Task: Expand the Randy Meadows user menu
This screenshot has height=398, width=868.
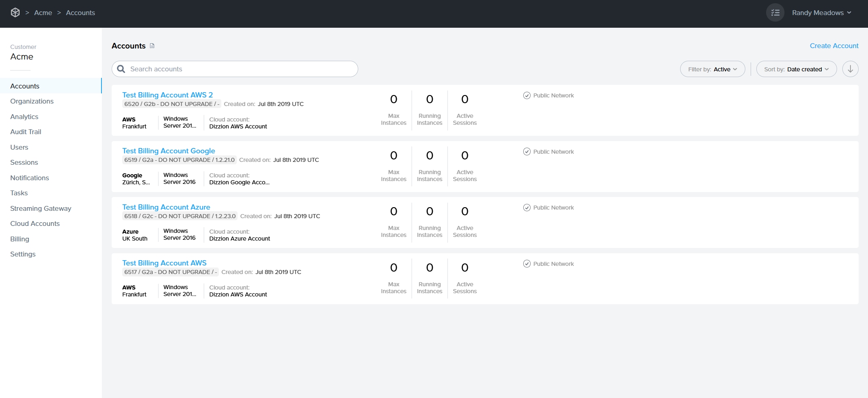Action: coord(821,13)
